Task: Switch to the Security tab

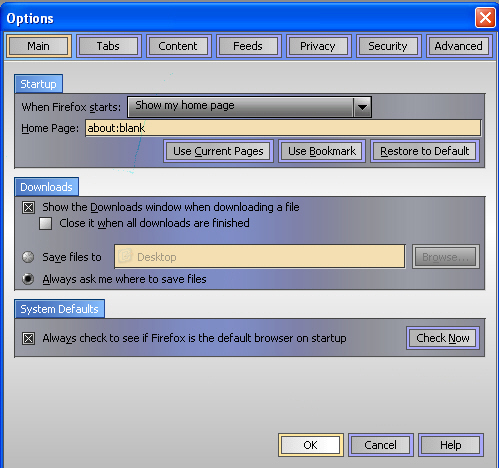Action: pyautogui.click(x=388, y=46)
